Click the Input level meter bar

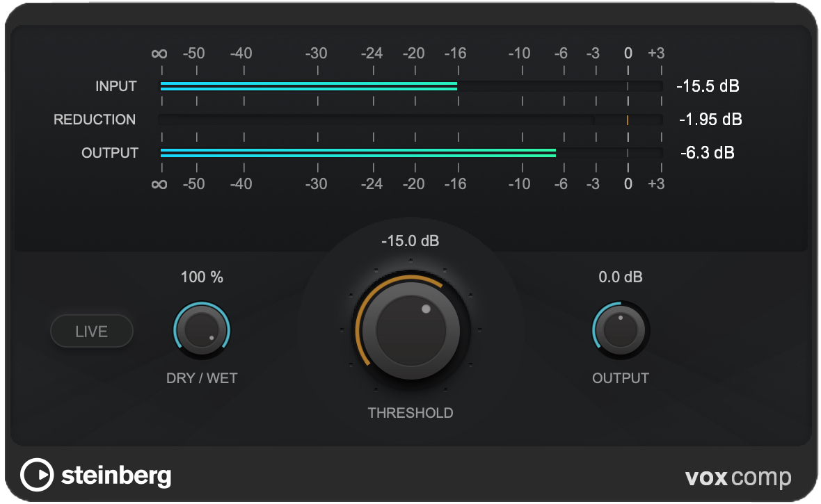(410, 86)
